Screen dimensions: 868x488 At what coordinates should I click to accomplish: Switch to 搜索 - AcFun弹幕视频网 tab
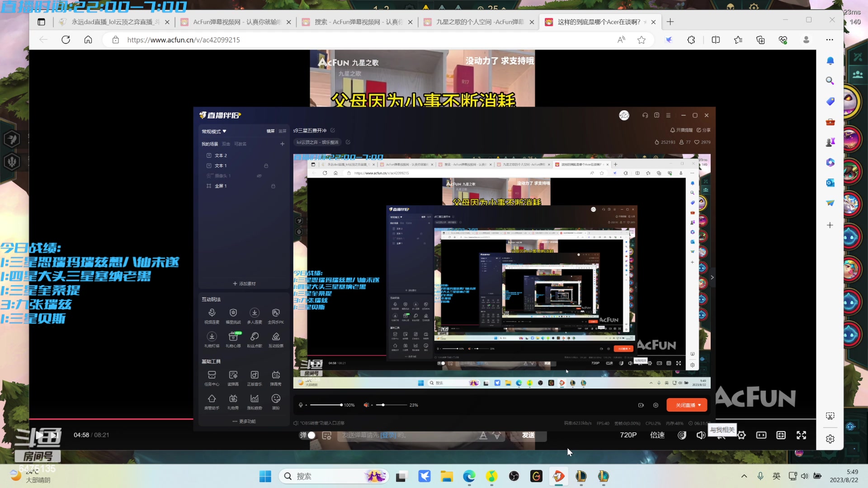(357, 22)
